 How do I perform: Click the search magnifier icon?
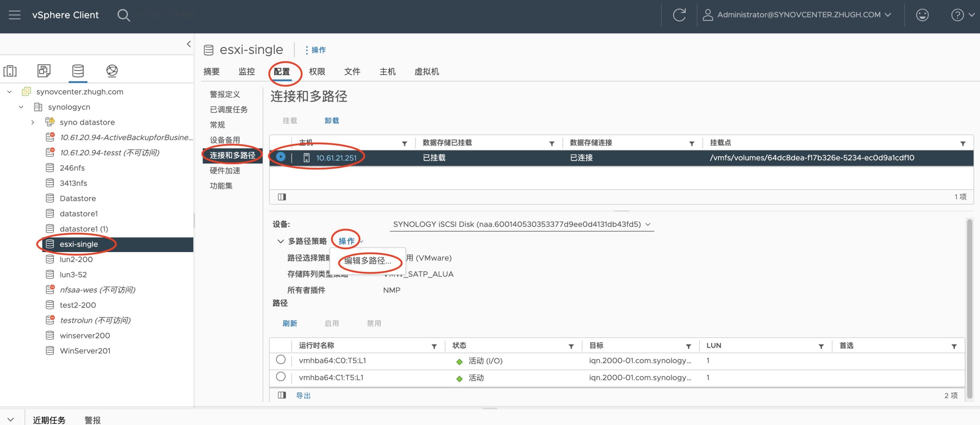pos(123,15)
